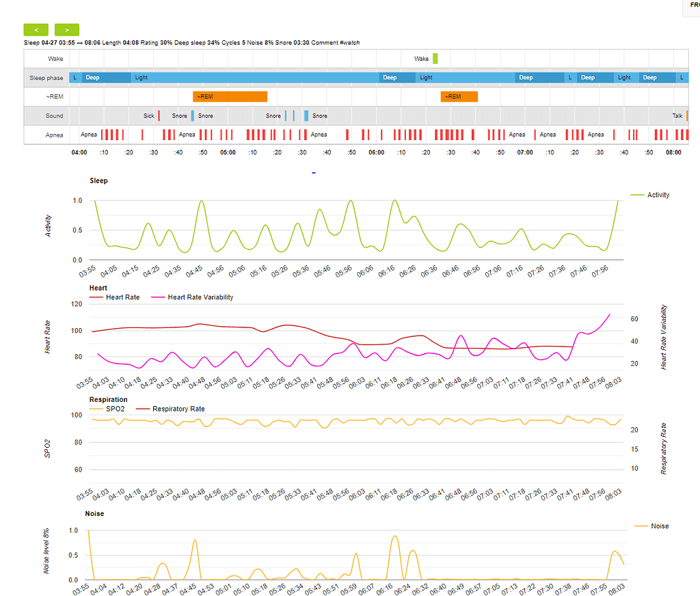700x596 pixels.
Task: Click the '05:00' timeline axis label
Action: pyautogui.click(x=228, y=152)
